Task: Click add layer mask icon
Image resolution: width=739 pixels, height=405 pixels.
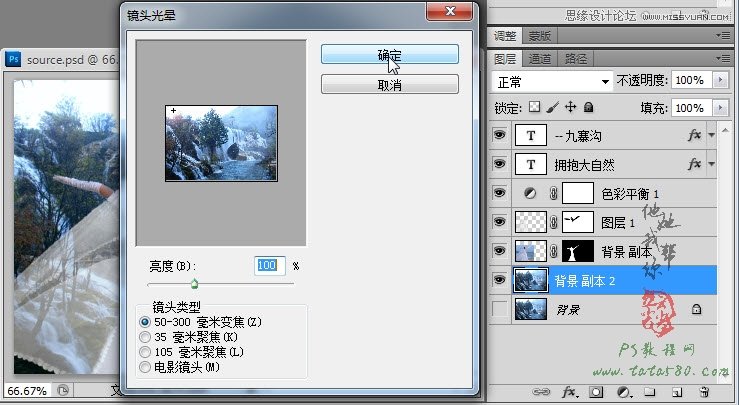Action: [596, 392]
